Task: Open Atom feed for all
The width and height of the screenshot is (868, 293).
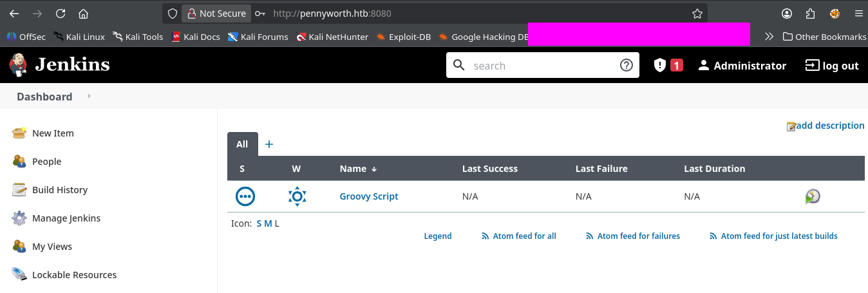Action: click(519, 236)
